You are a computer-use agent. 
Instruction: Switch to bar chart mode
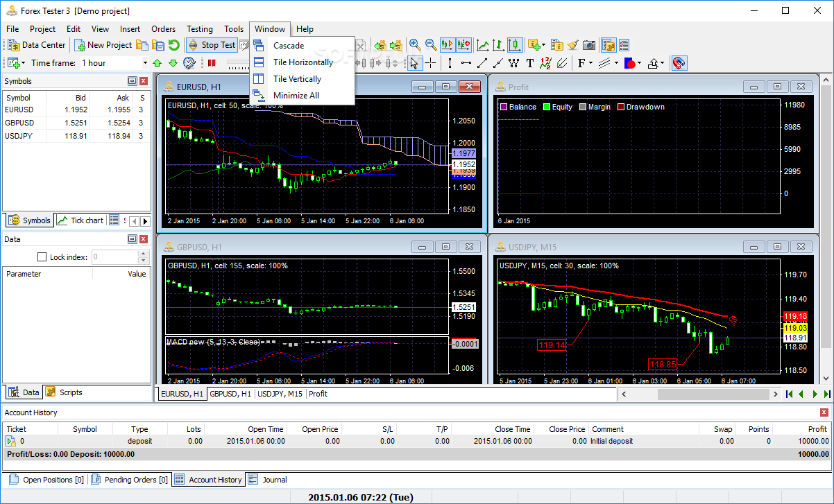pyautogui.click(x=499, y=45)
